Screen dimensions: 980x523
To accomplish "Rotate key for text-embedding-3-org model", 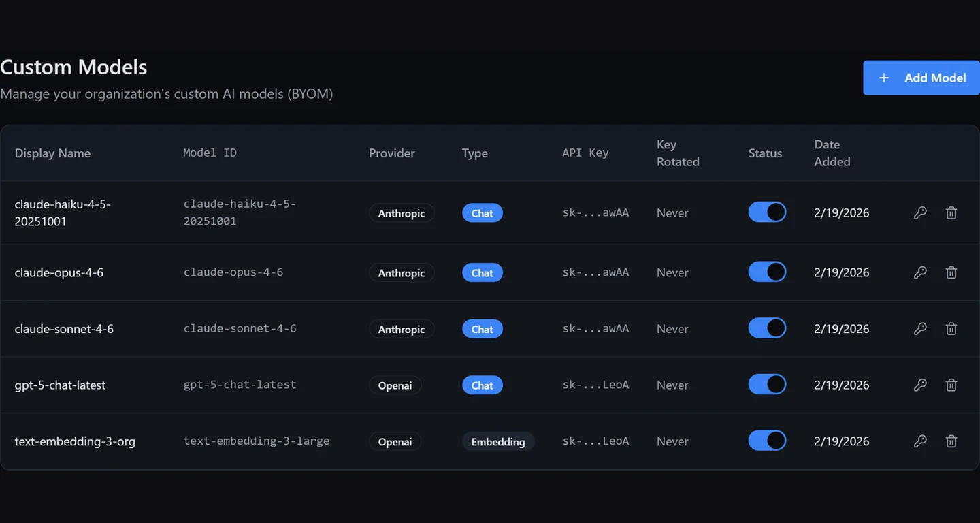I will coord(920,441).
